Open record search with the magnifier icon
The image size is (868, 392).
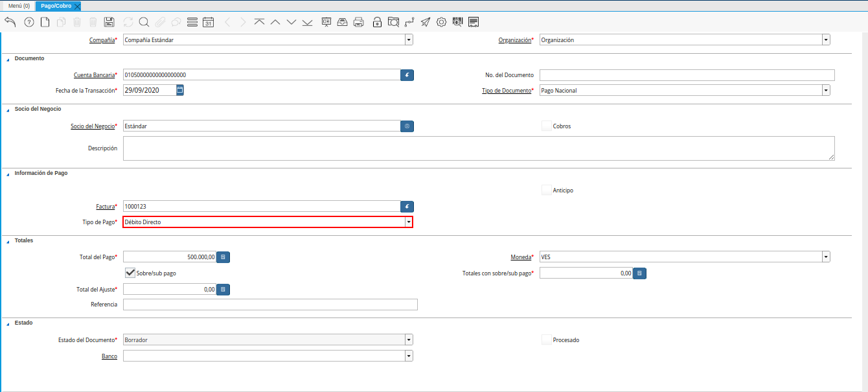tap(144, 22)
